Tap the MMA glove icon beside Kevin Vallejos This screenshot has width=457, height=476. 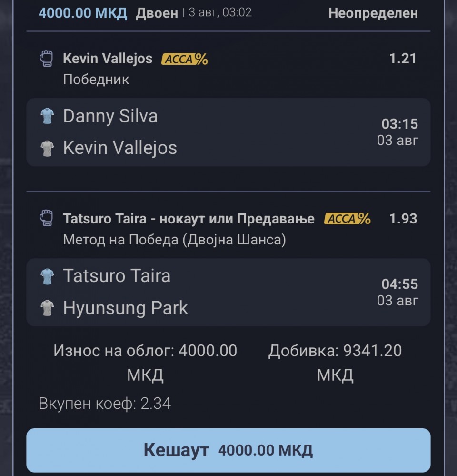[x=46, y=58]
